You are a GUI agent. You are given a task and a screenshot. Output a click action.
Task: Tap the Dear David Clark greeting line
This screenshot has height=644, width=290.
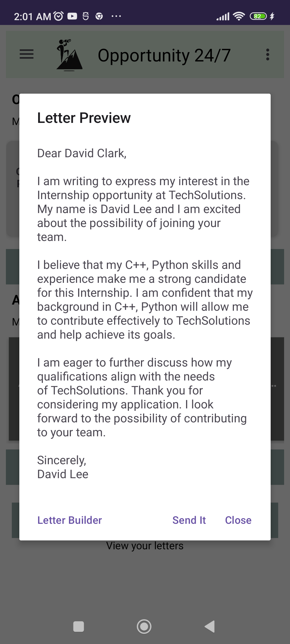point(82,153)
